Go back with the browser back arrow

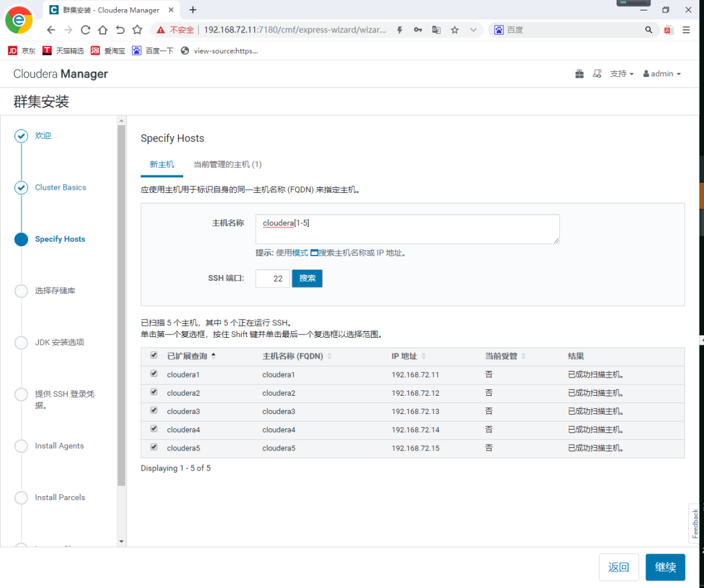(x=51, y=30)
